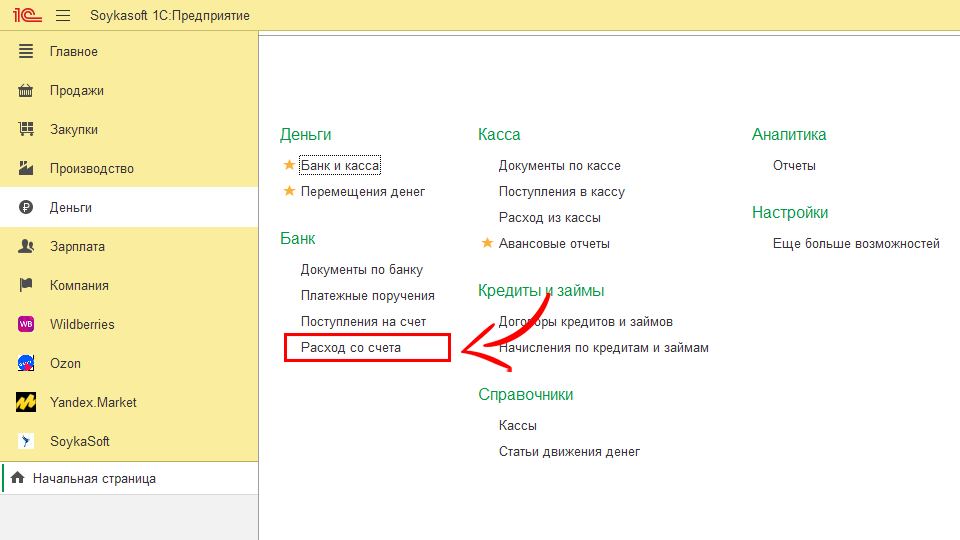Image resolution: width=960 pixels, height=540 pixels.
Task: Open Статьи движения денег directory
Action: [x=569, y=452]
